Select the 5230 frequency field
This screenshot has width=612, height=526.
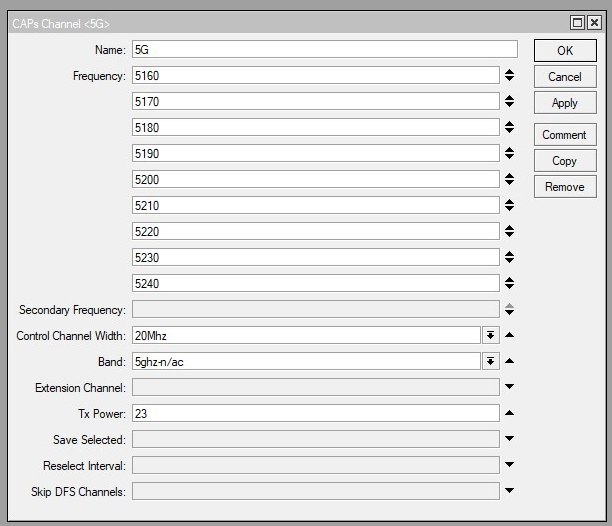click(315, 258)
